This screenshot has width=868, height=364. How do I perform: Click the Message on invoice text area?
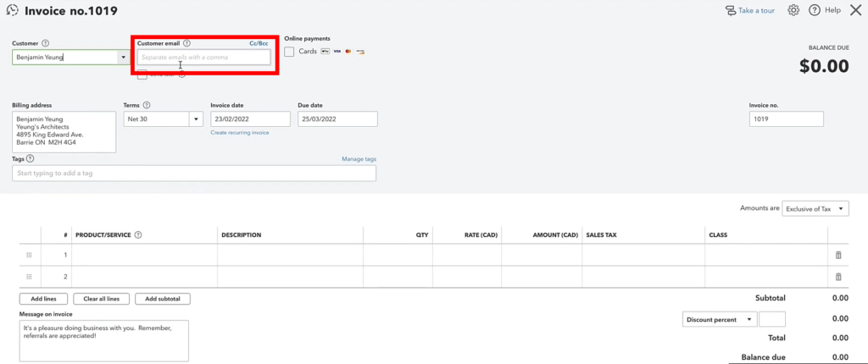104,341
